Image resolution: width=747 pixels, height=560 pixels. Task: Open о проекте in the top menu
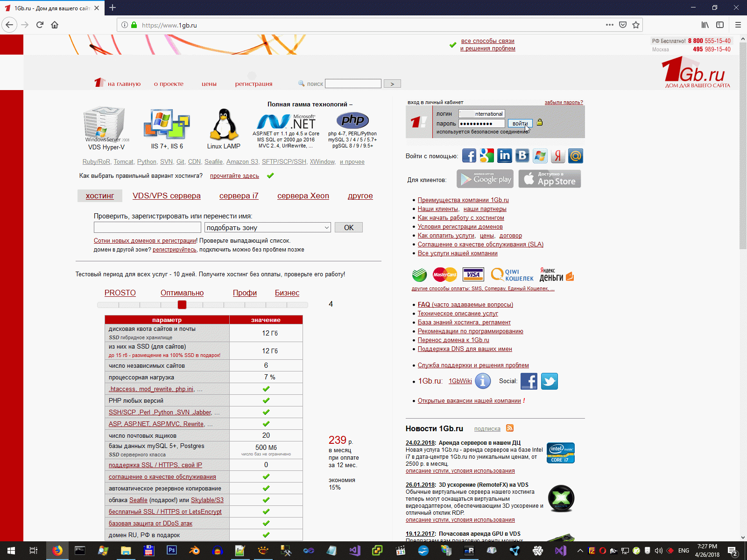point(169,84)
